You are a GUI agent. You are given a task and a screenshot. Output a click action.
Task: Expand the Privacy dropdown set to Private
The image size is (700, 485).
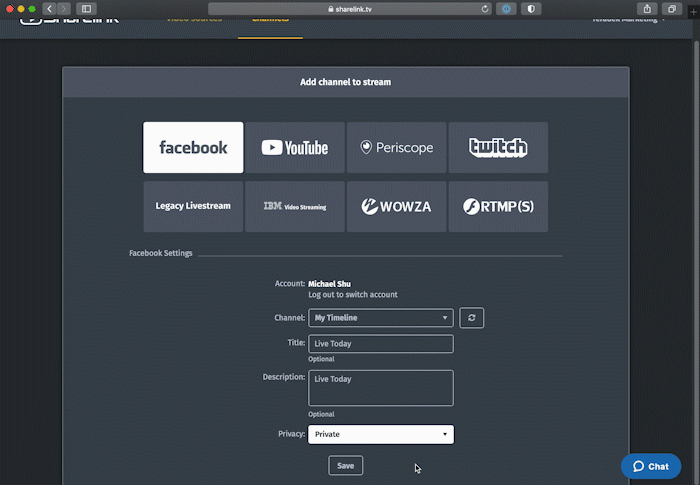(x=380, y=434)
